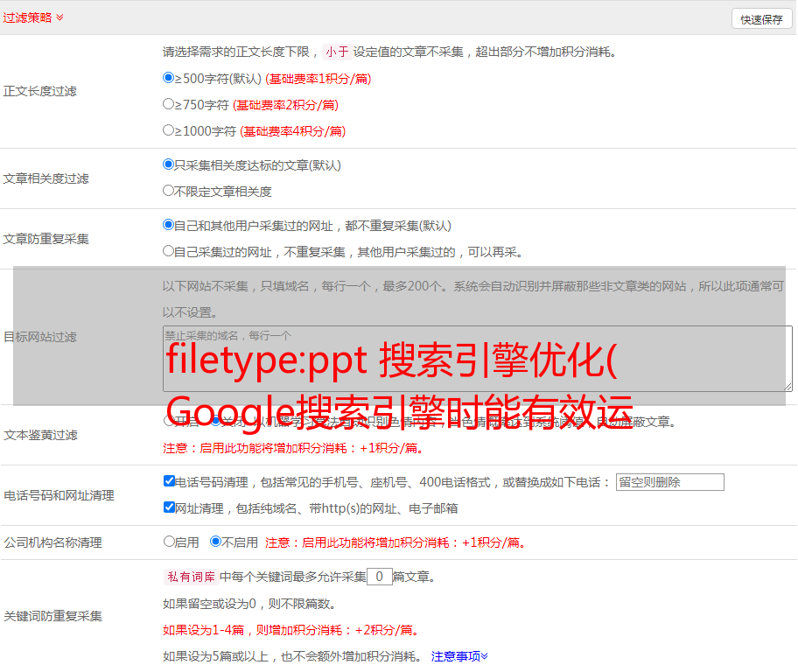Choose the ≥750字符 length option
798x672 pixels.
[x=168, y=104]
